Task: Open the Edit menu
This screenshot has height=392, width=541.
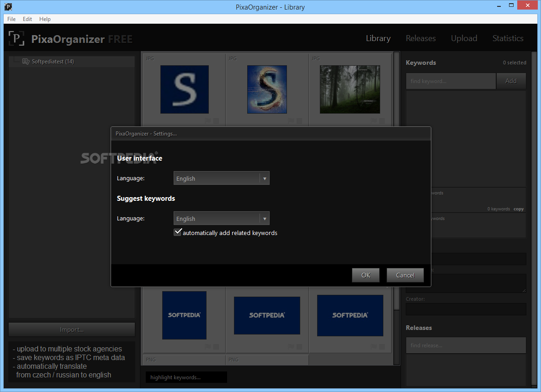Action: [x=27, y=19]
